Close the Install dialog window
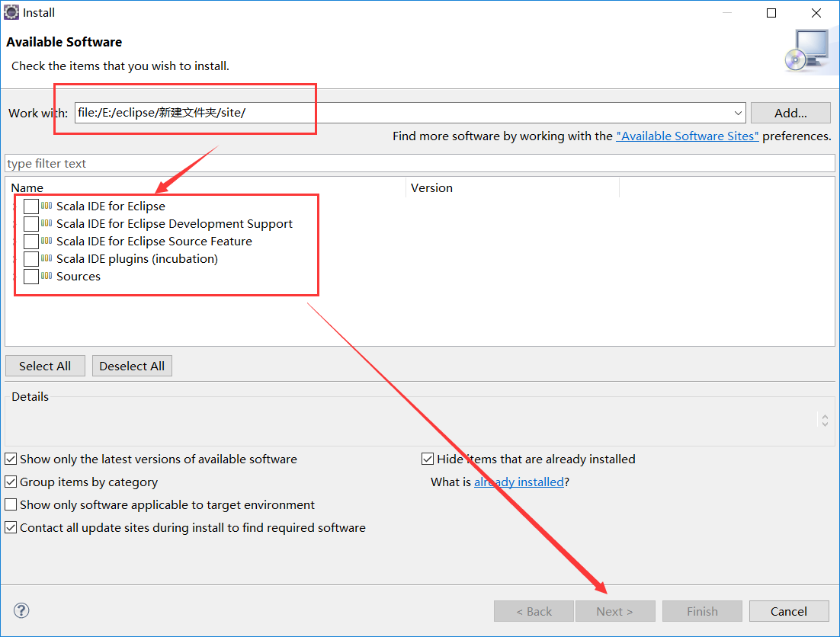Screen dimensions: 840x637 click(816, 13)
